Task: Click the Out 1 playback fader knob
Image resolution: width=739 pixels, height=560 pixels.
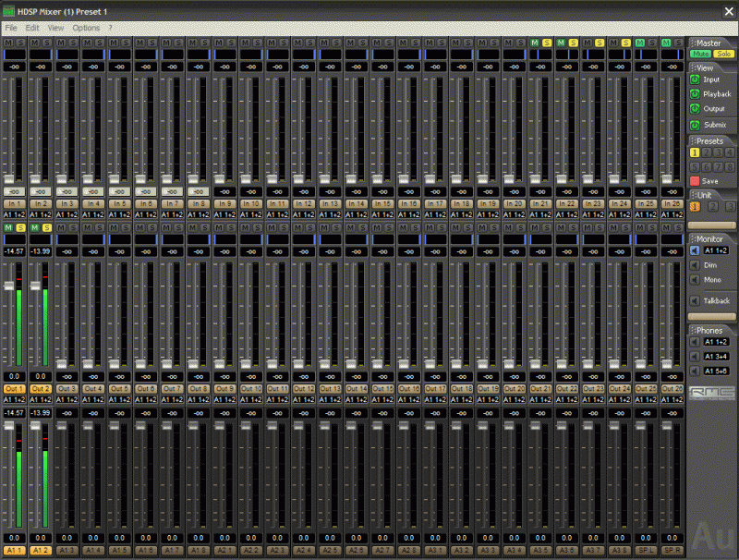Action: point(9,286)
